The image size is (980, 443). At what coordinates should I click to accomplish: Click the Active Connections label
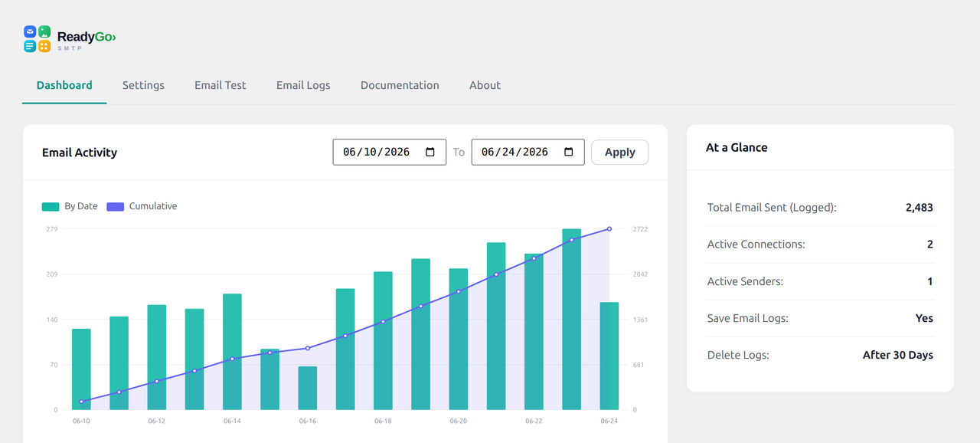tap(756, 244)
